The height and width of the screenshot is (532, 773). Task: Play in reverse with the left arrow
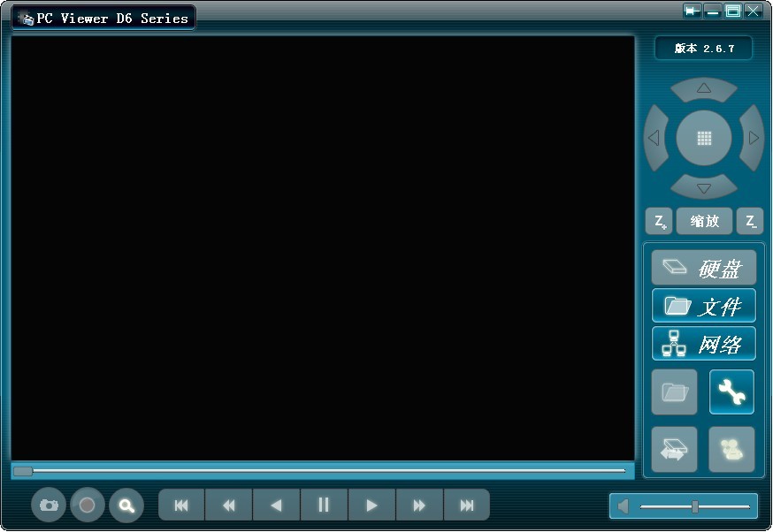[276, 505]
